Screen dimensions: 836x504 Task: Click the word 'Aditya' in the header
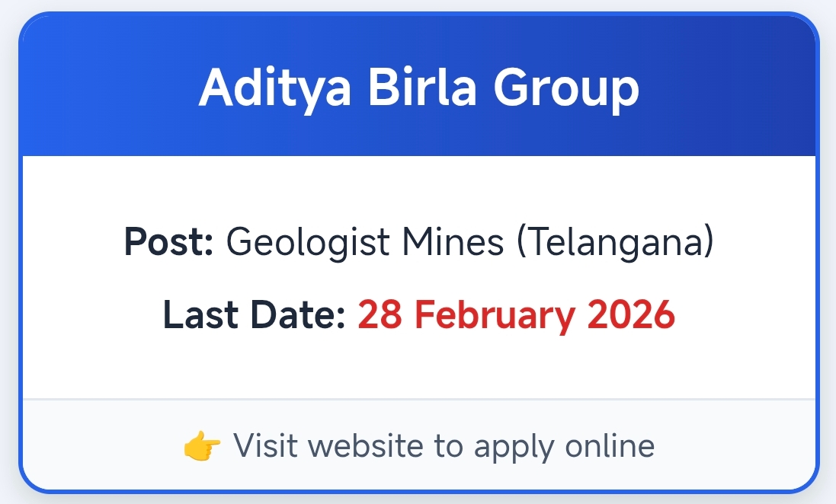[275, 89]
